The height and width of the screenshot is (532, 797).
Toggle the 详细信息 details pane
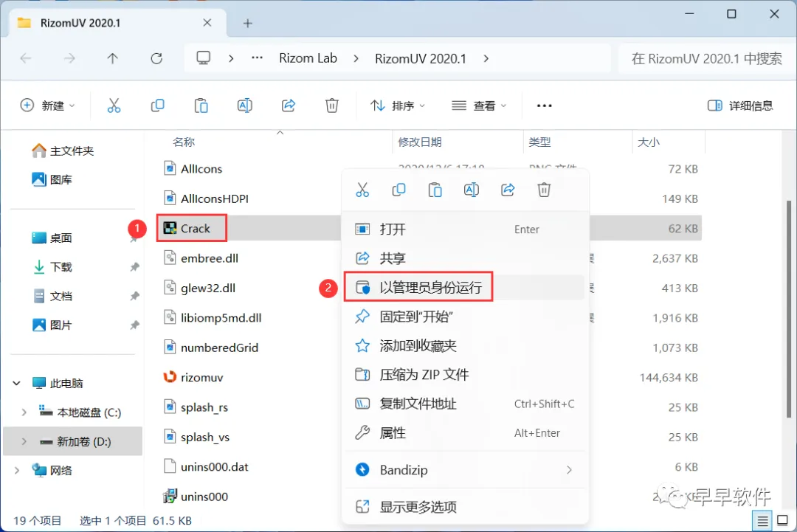740,106
